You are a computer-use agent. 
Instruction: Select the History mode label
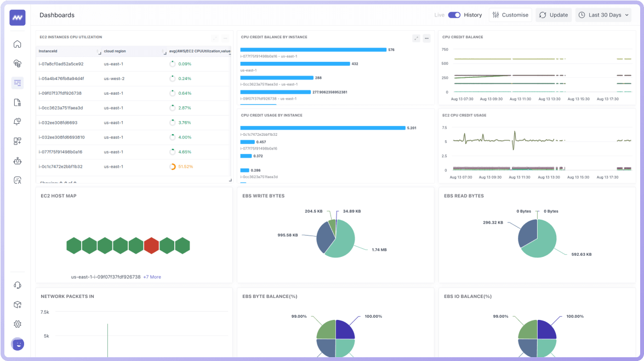(473, 15)
